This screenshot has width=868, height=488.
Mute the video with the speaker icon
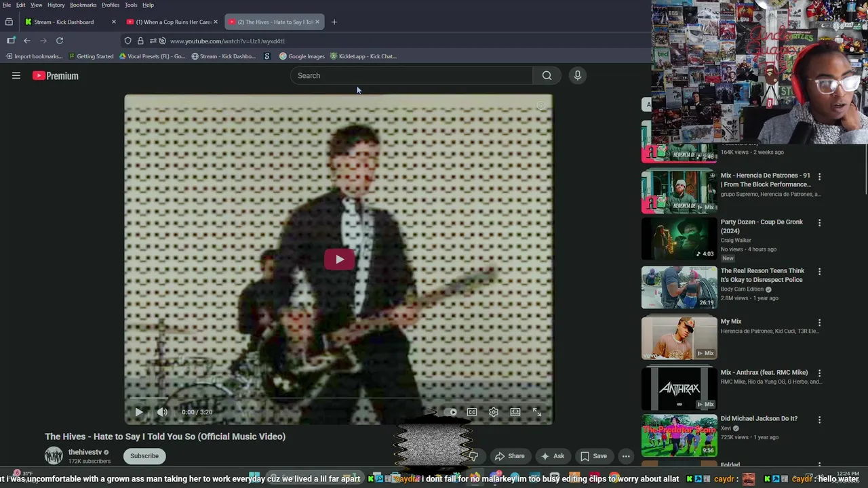[162, 412]
